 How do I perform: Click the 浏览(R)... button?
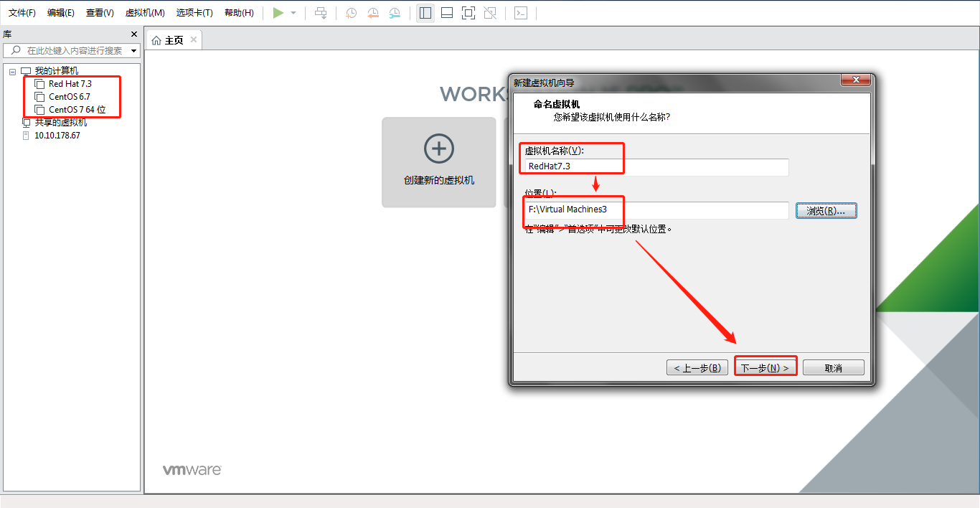pyautogui.click(x=826, y=211)
